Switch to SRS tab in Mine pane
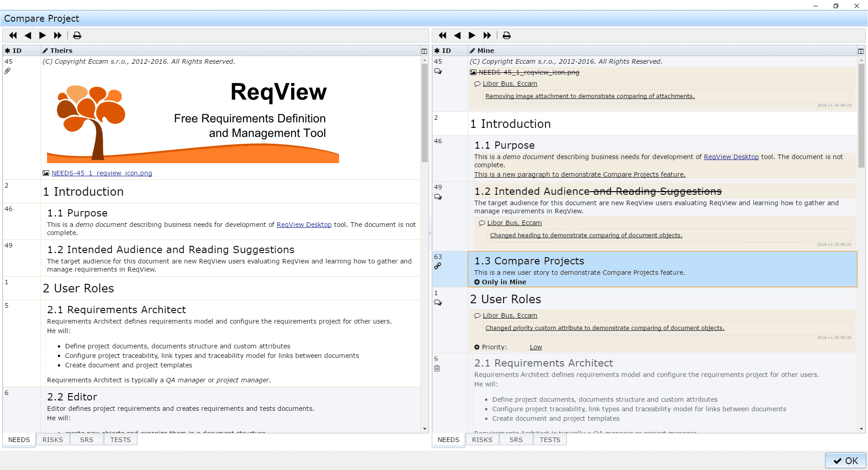Image resolution: width=868 pixels, height=470 pixels. click(516, 440)
